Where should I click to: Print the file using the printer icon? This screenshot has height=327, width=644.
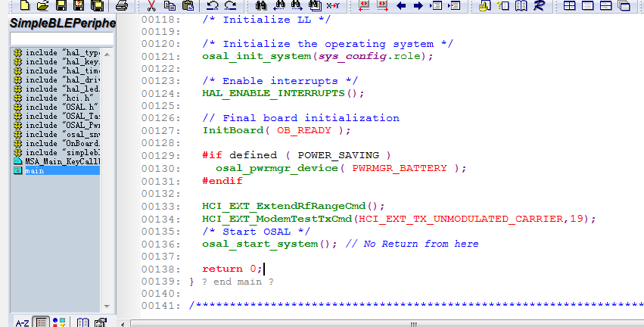(x=122, y=5)
